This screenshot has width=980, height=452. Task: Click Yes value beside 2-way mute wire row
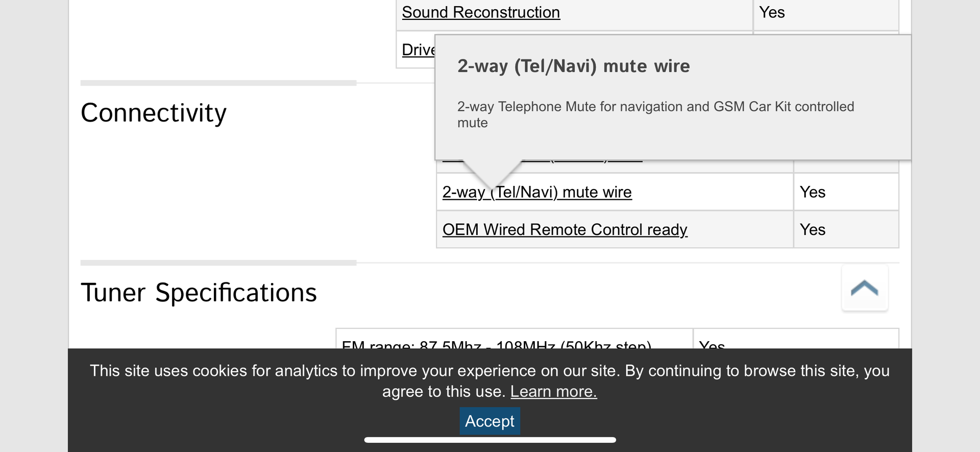click(813, 192)
